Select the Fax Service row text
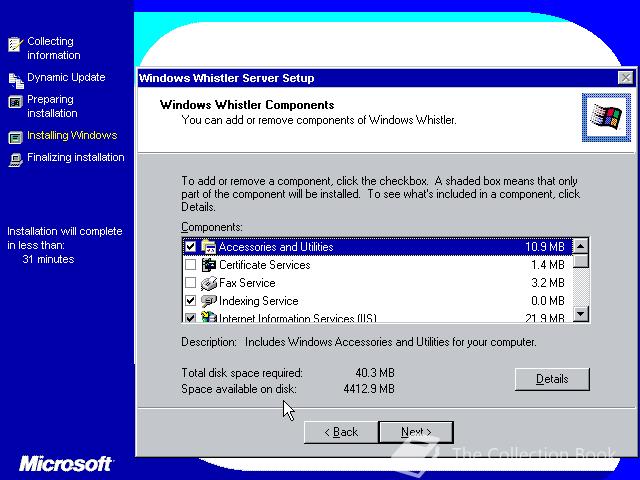This screenshot has height=480, width=640. pyautogui.click(x=247, y=283)
